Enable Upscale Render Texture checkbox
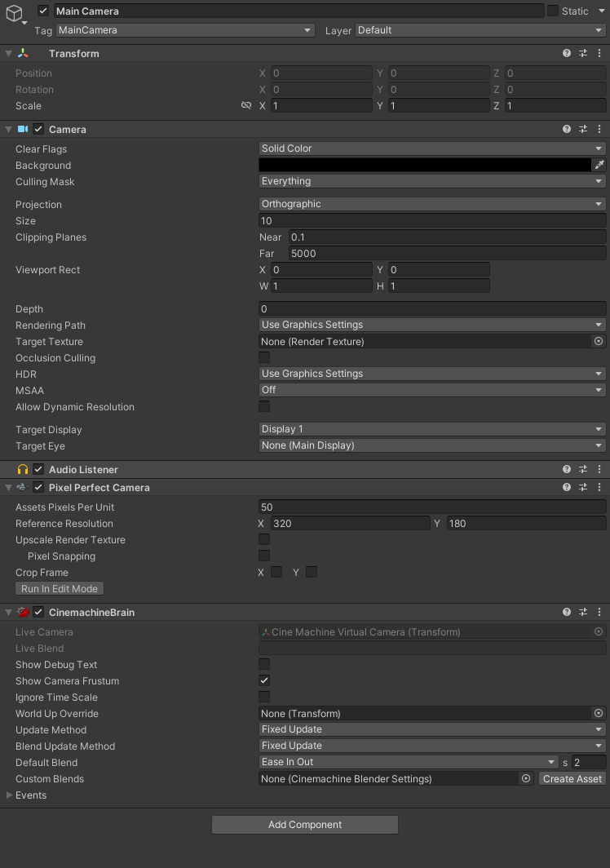The width and height of the screenshot is (610, 868). (x=264, y=539)
